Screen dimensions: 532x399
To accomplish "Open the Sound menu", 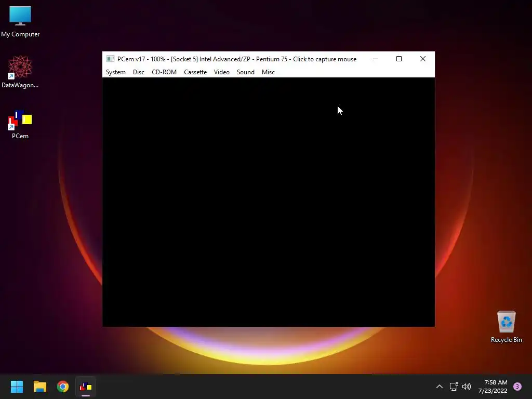I will [246, 72].
